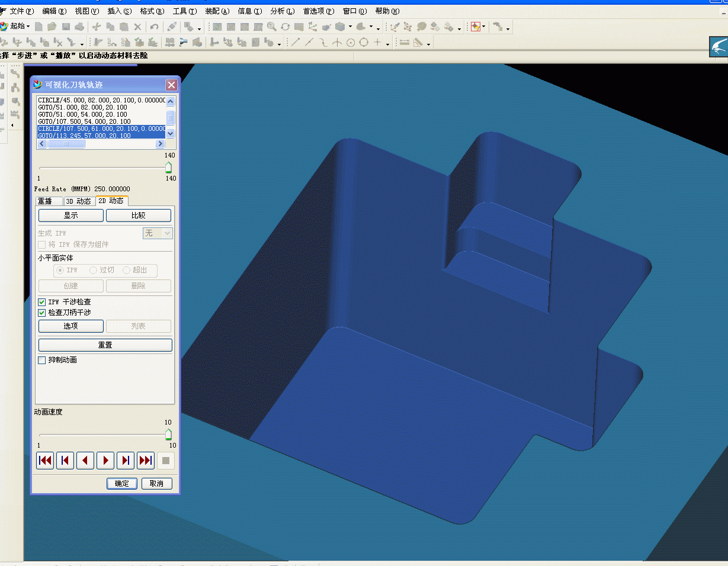This screenshot has height=566, width=728.
Task: Click the distance measure ruler icon
Action: (x=405, y=43)
